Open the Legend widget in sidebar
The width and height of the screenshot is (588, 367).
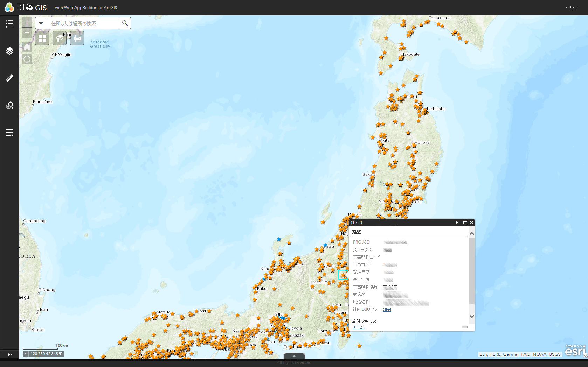point(9,24)
